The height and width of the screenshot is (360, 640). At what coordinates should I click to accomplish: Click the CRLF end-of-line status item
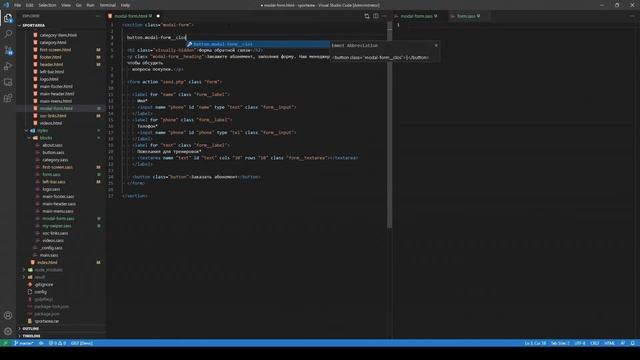(x=595, y=343)
